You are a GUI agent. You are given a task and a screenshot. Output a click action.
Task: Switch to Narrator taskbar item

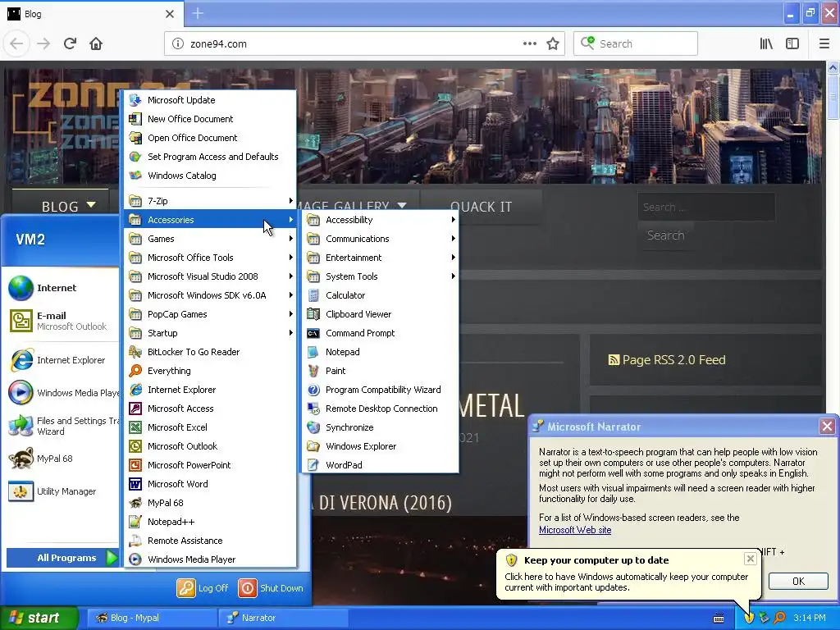[x=283, y=618]
